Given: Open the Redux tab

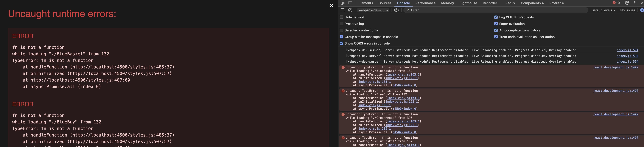Looking at the screenshot, I should click(510, 3).
